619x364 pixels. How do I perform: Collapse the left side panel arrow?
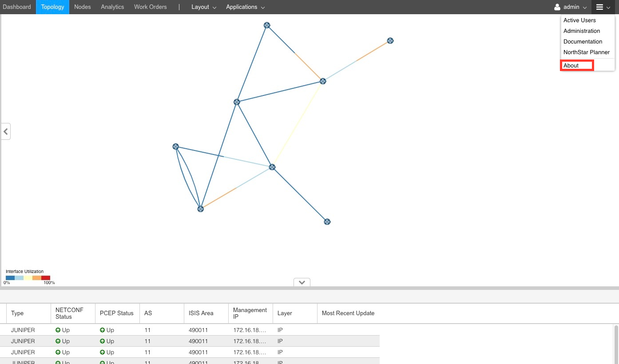pyautogui.click(x=5, y=131)
